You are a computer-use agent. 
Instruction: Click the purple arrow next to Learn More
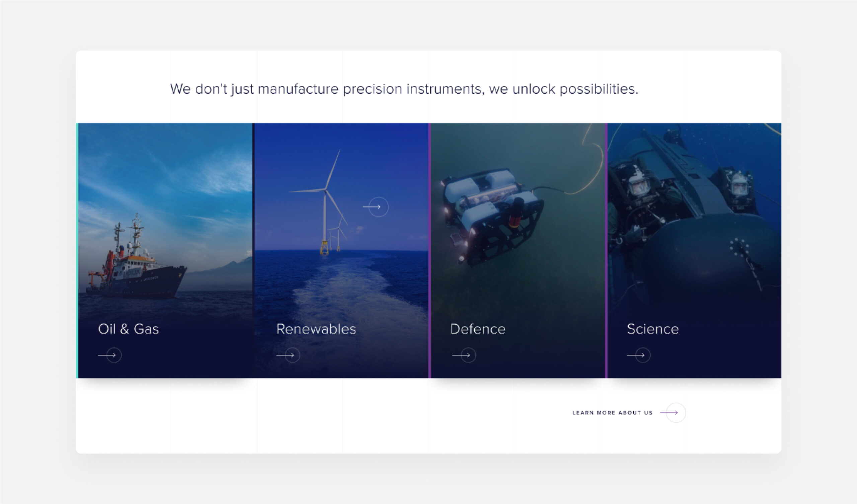[673, 413]
